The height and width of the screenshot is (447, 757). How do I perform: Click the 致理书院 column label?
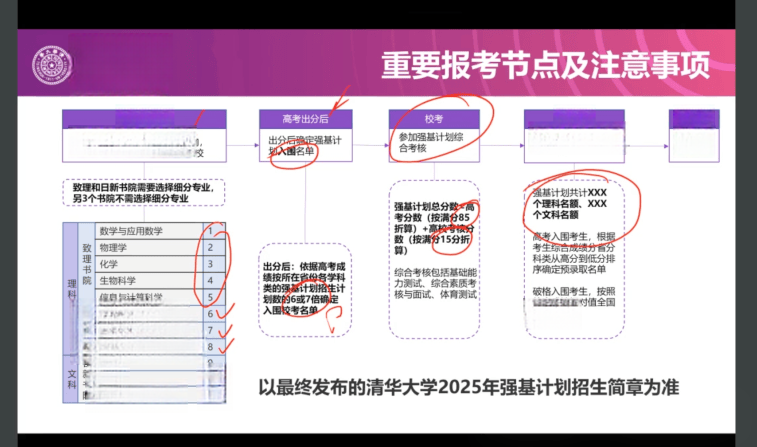click(87, 264)
